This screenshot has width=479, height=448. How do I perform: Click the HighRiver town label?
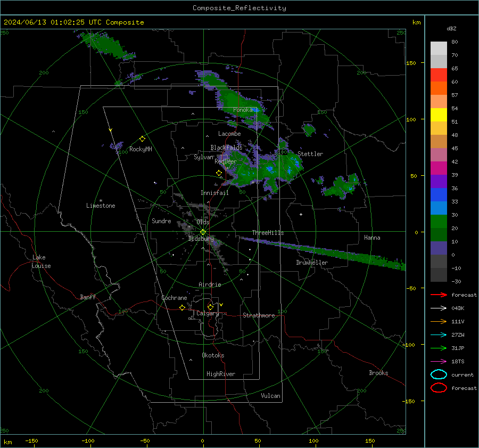click(x=221, y=374)
